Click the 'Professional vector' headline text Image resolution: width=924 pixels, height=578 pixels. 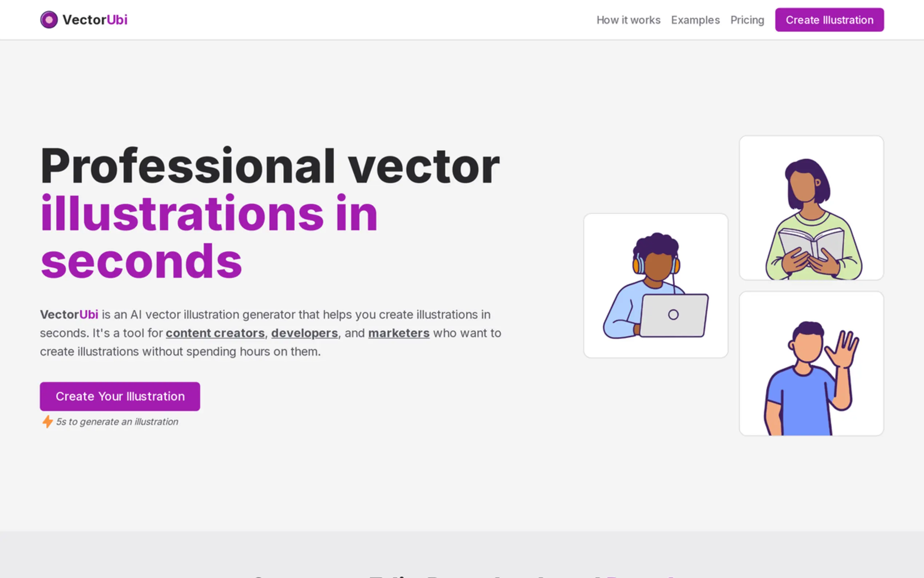[270, 166]
